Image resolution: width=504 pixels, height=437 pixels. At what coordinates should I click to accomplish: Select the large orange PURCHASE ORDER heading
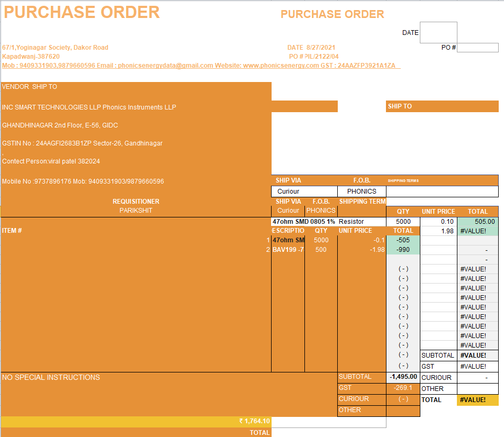tap(82, 13)
